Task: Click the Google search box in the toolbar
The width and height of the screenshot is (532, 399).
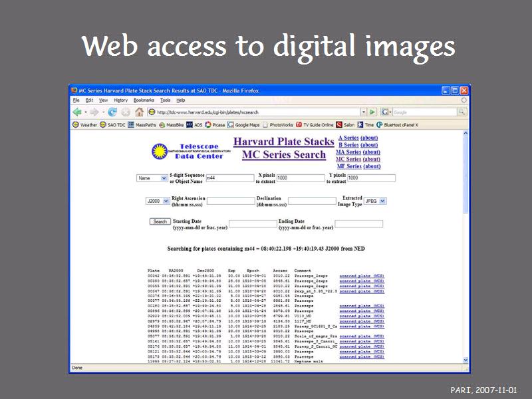Action: (425, 112)
